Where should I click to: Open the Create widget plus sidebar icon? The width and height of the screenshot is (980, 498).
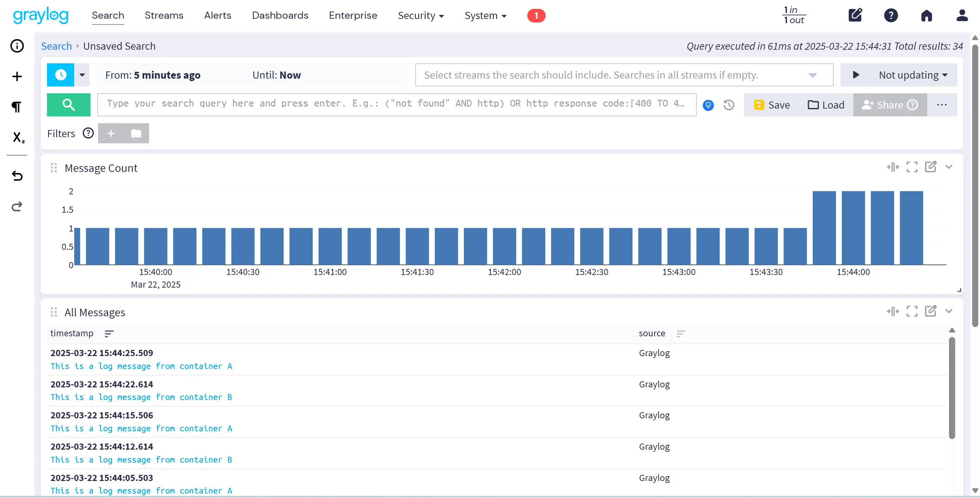click(x=17, y=77)
